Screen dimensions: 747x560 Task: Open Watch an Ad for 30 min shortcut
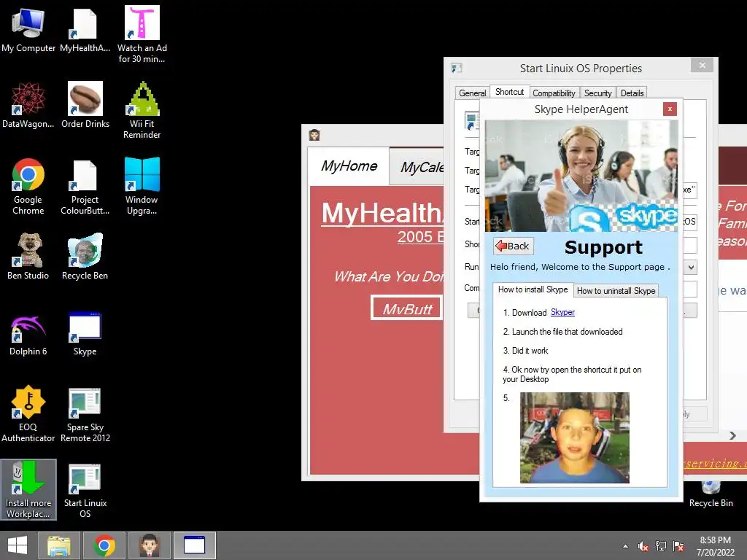click(x=142, y=34)
